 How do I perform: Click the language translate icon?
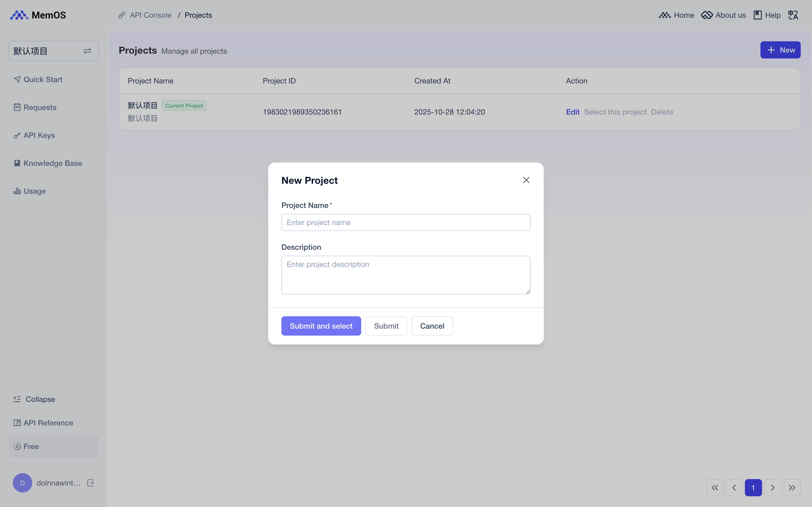pyautogui.click(x=793, y=15)
